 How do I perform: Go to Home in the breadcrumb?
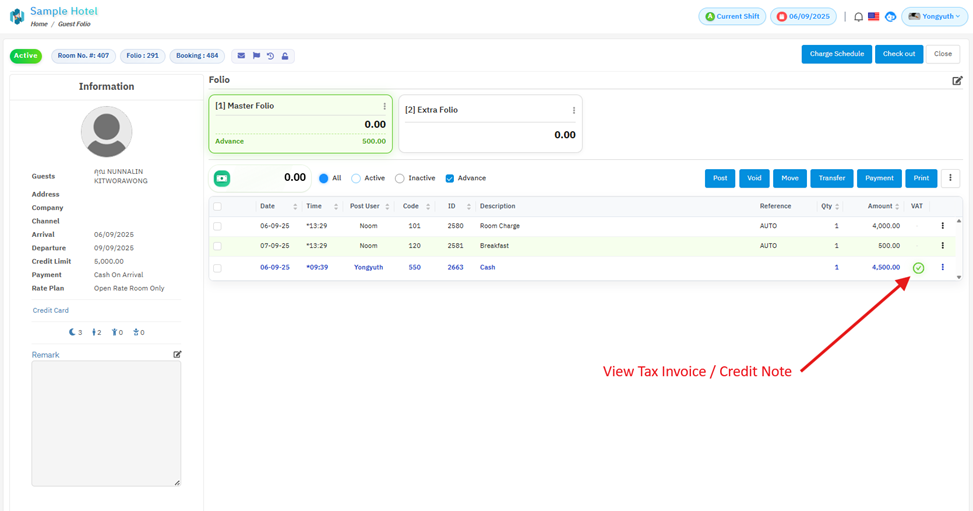click(39, 24)
